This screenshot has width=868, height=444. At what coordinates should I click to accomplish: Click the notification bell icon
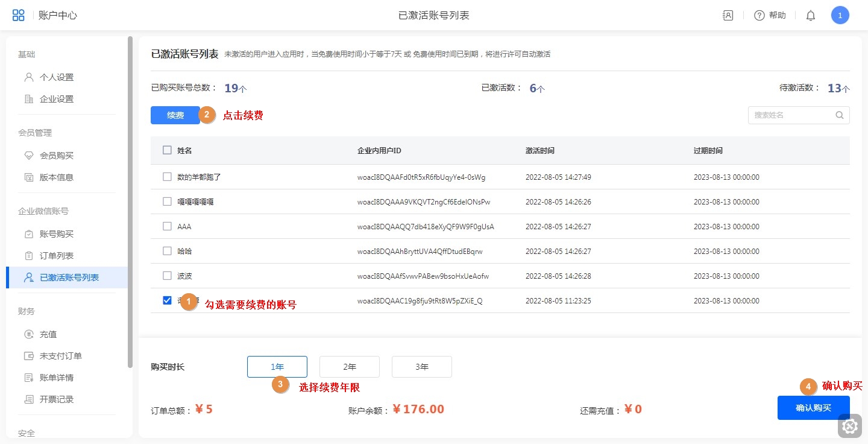click(x=811, y=16)
